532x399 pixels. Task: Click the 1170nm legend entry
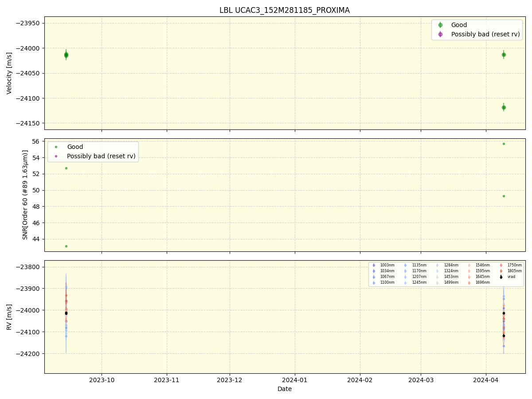[x=416, y=271]
